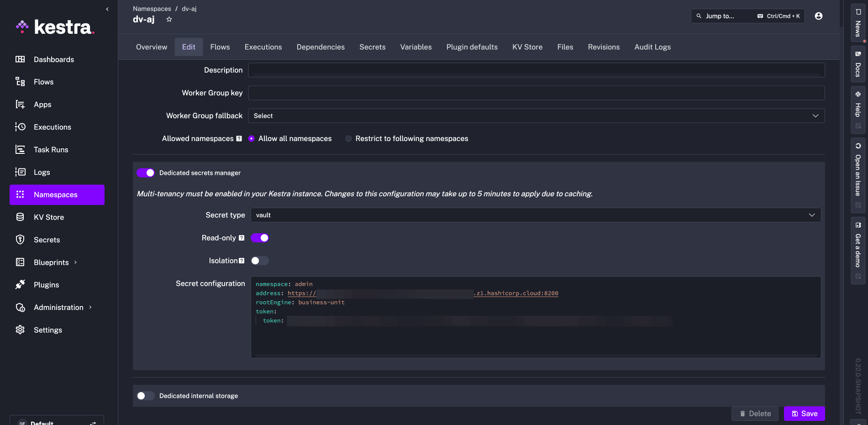Open the user profile icon
Image resolution: width=868 pixels, height=425 pixels.
[818, 16]
